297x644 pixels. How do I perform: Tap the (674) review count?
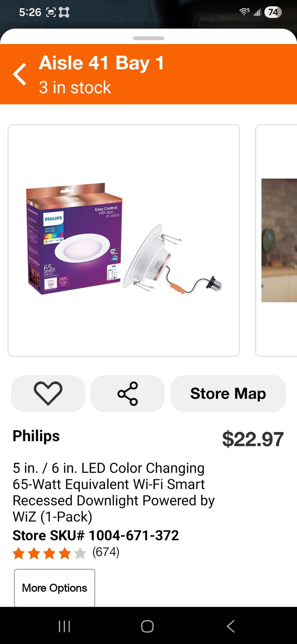click(106, 552)
